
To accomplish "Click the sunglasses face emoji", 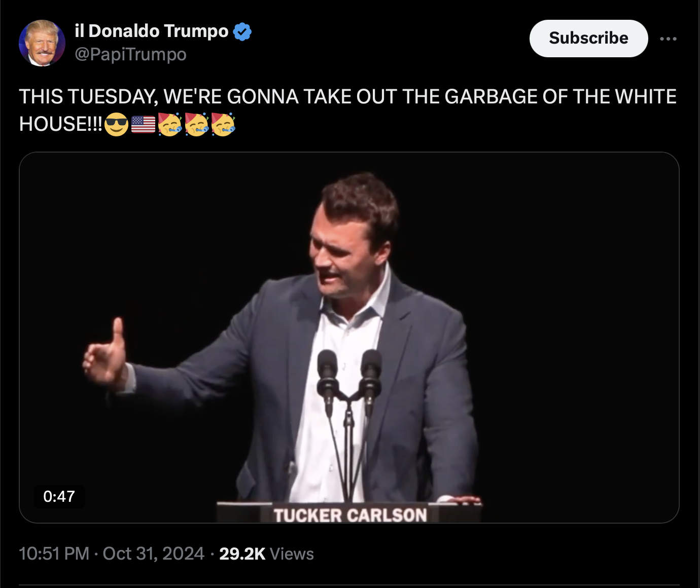I will point(116,124).
